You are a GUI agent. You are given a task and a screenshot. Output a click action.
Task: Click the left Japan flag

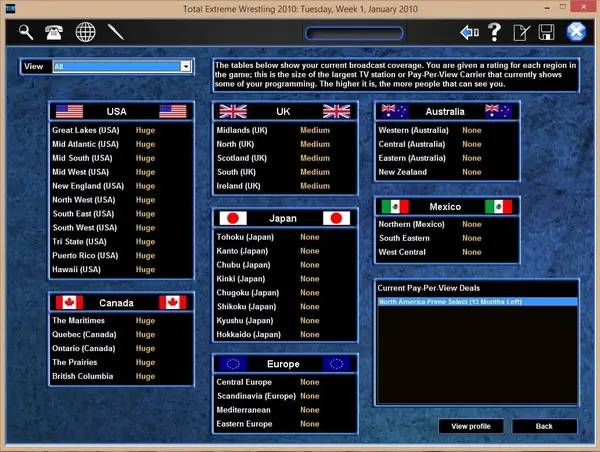click(233, 218)
